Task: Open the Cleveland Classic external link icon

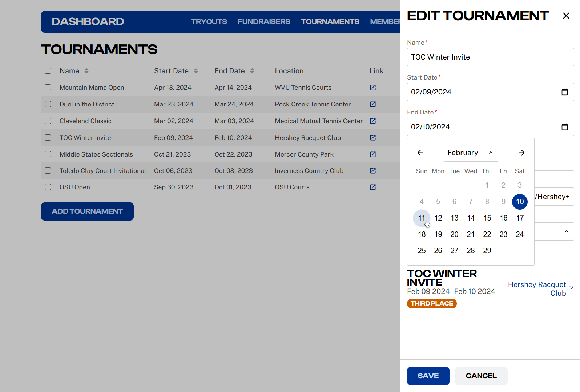Action: coord(373,121)
